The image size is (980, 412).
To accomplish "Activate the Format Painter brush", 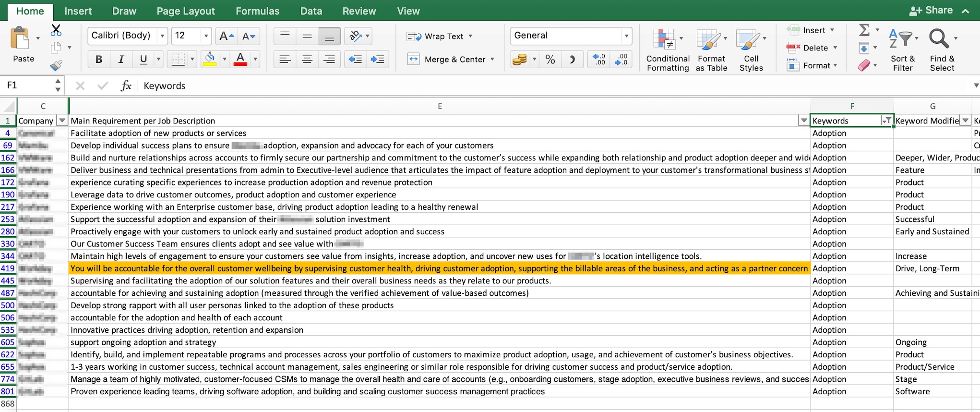I will coord(56,65).
